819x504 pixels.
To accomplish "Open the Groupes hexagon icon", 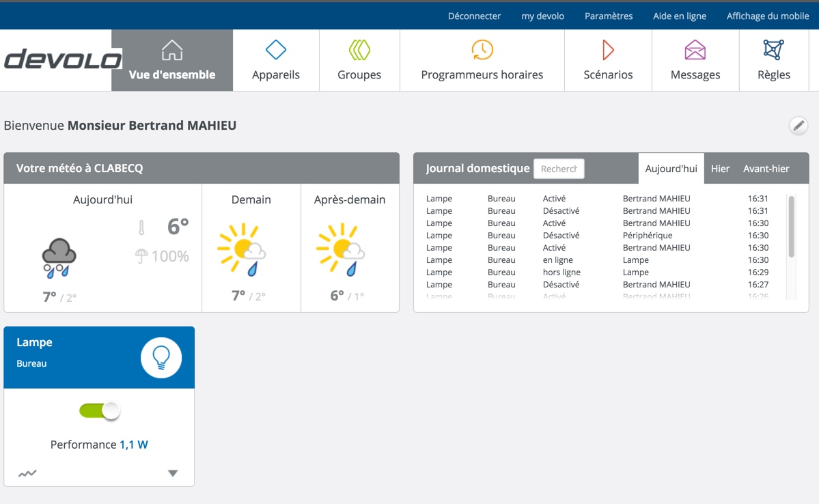I will 359,50.
